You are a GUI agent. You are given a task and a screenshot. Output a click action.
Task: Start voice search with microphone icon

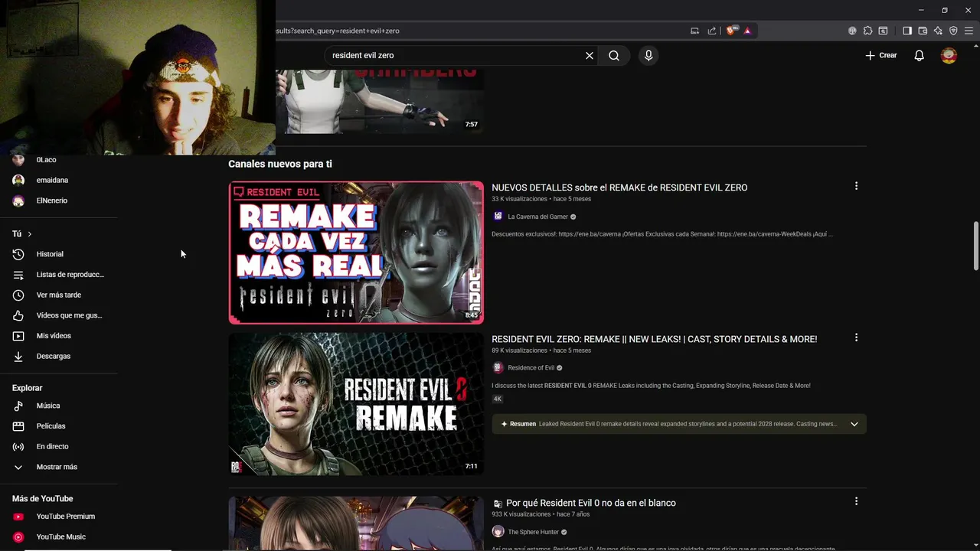click(x=648, y=55)
